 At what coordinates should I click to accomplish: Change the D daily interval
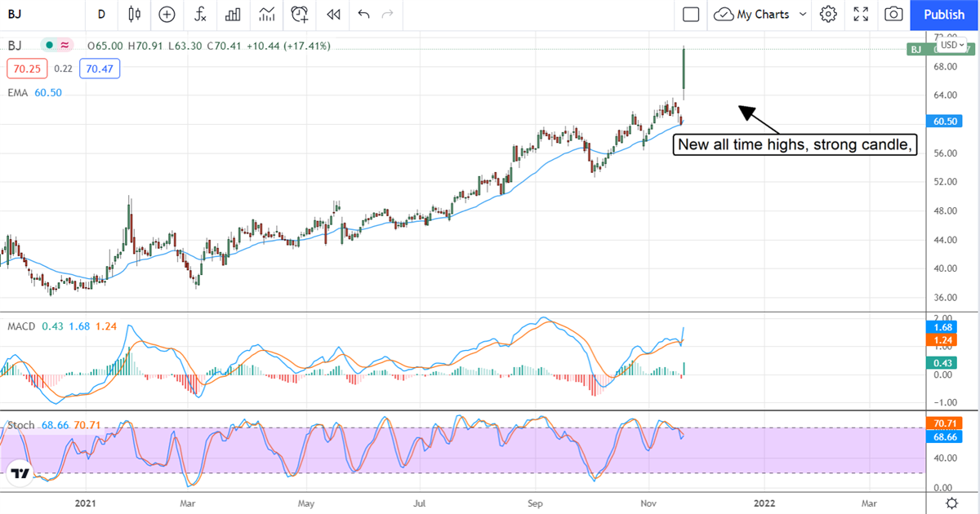coord(101,14)
